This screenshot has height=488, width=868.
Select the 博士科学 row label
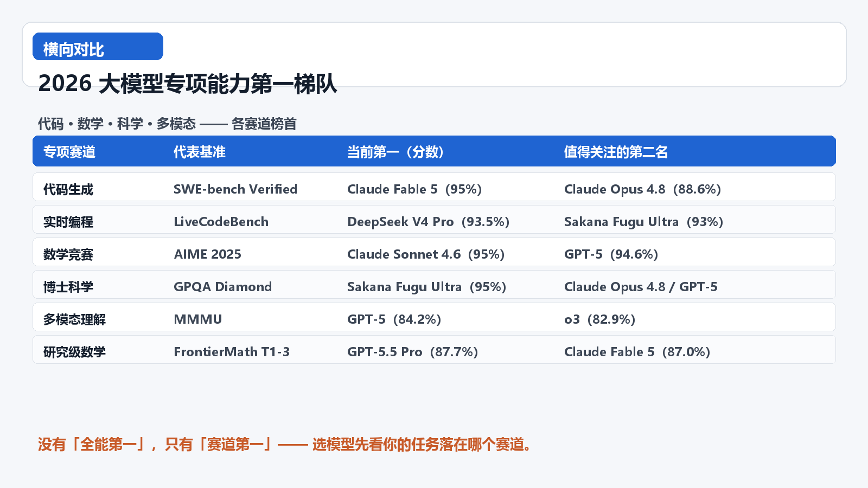68,287
